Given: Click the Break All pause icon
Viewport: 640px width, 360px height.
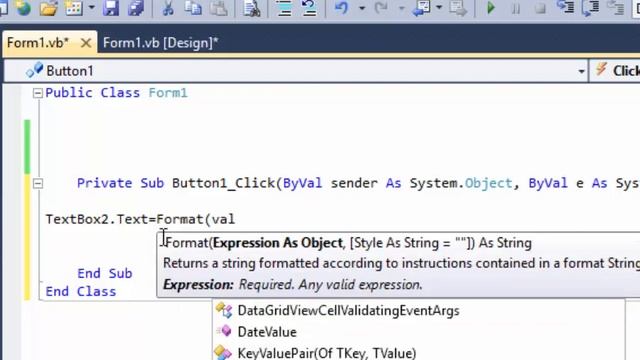Looking at the screenshot, I should tap(516, 8).
